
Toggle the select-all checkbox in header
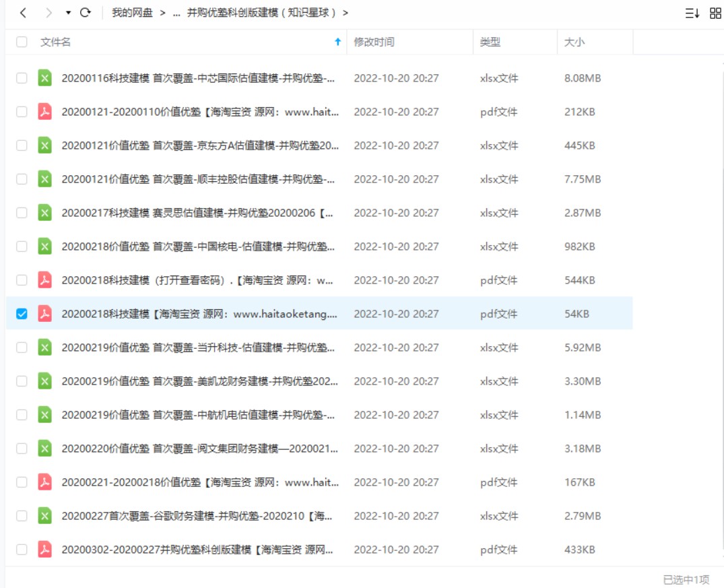[x=22, y=42]
